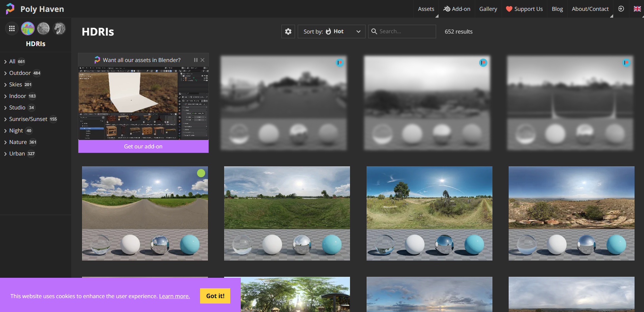
Task: Go to the Blog section
Action: [557, 9]
